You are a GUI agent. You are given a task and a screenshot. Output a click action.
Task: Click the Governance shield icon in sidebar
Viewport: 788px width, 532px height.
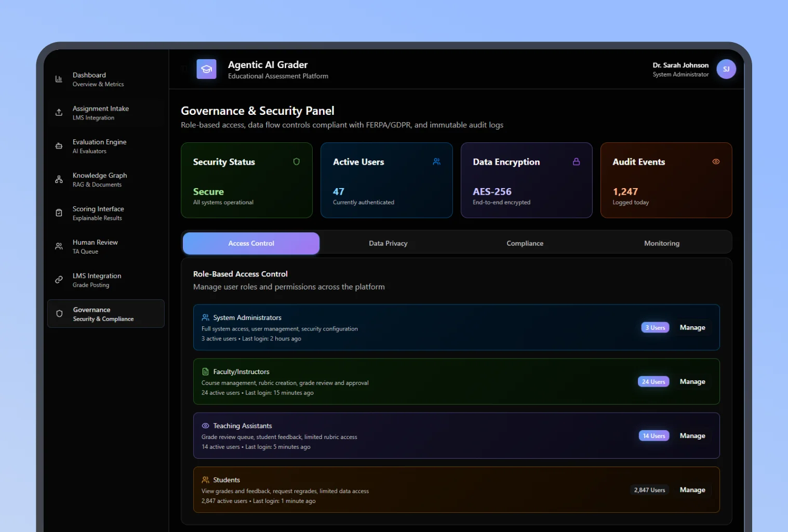point(60,313)
